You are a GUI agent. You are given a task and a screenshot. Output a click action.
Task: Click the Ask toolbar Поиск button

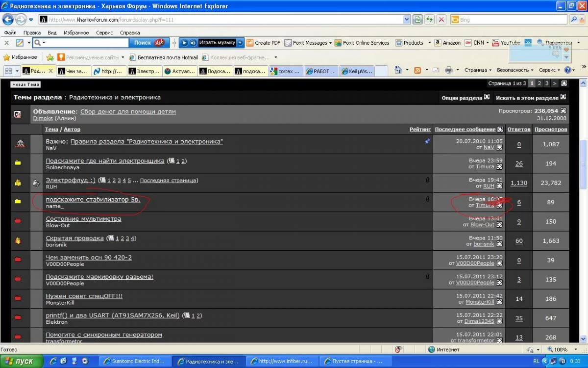149,43
